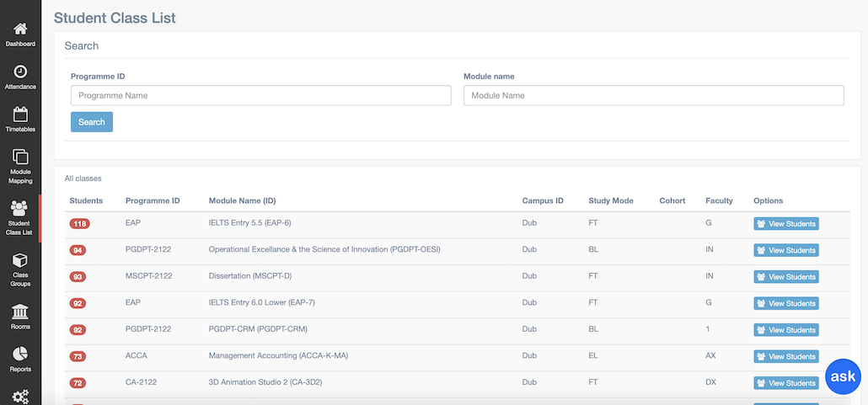Open the settings gears icon in sidebar
The image size is (868, 405).
(20, 396)
